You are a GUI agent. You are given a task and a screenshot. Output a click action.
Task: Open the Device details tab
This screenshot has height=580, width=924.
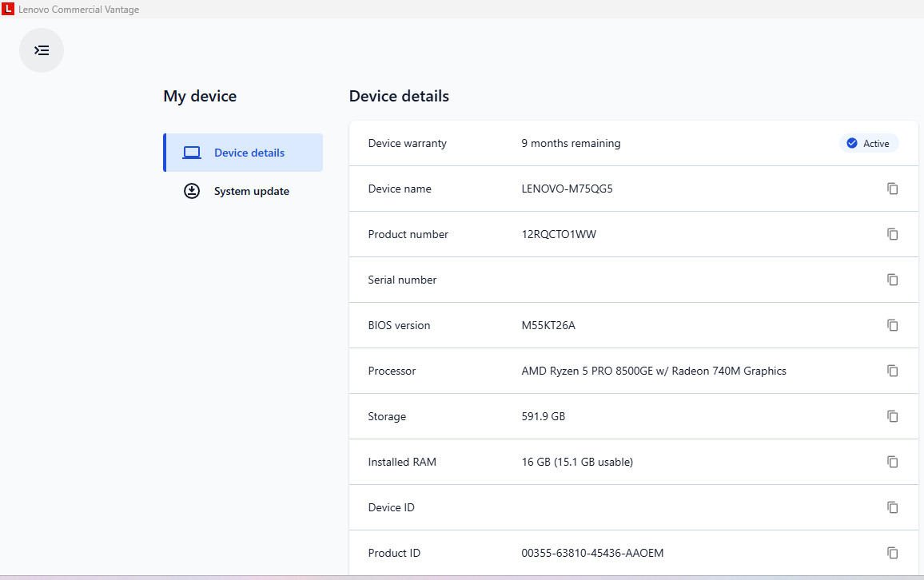click(x=243, y=153)
